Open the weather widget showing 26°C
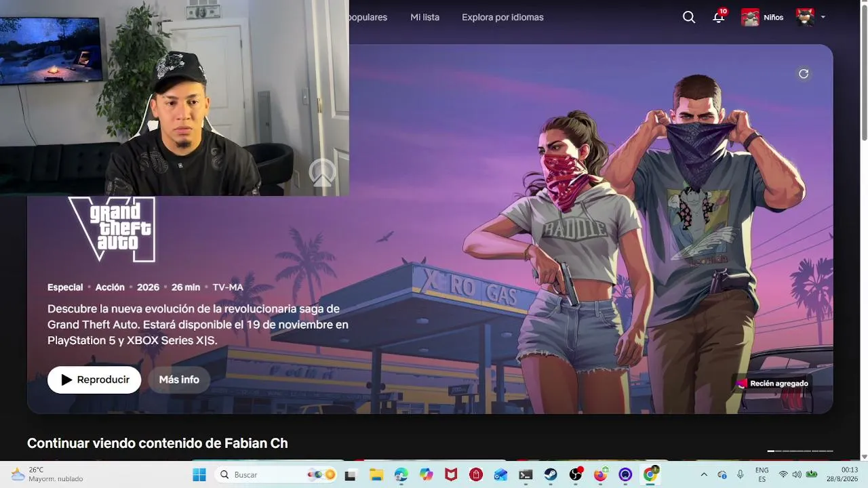868x488 pixels. (47, 474)
